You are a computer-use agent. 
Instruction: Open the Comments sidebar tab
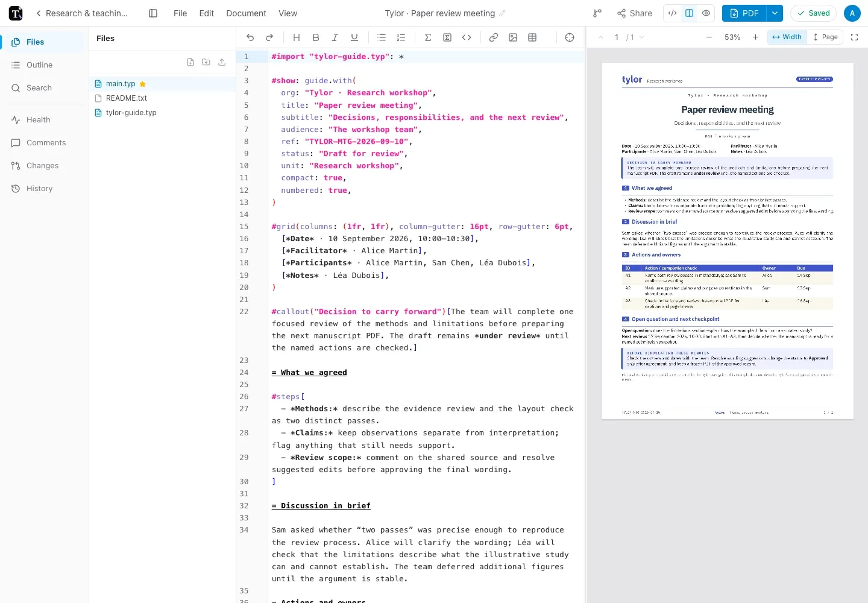[x=45, y=142]
